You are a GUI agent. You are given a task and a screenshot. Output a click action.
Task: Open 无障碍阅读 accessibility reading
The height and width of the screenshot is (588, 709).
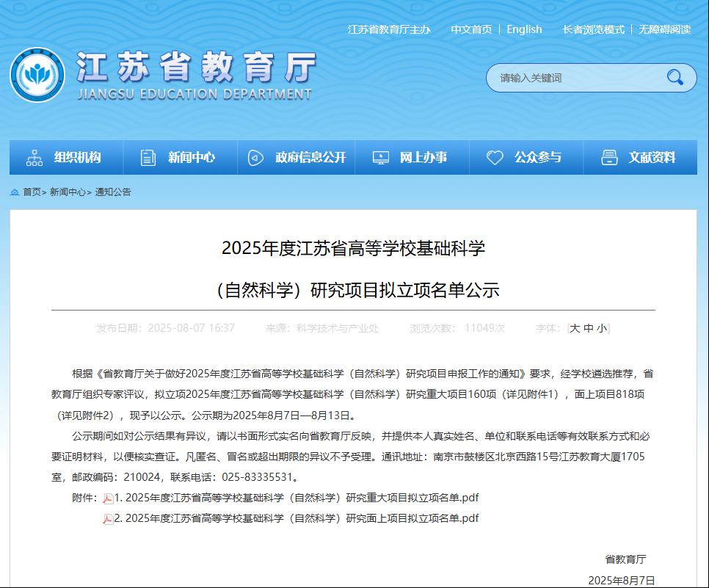[664, 29]
